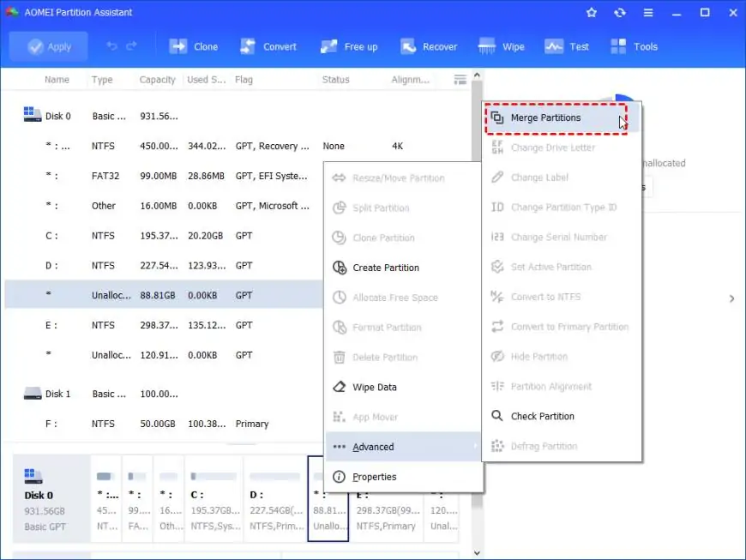Click the refresh icon in title bar

[x=619, y=12]
